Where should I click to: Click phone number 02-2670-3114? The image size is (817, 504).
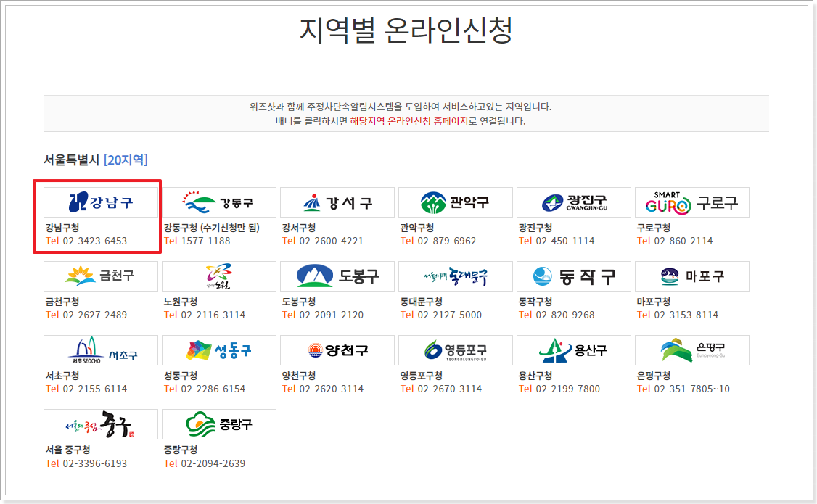point(450,389)
